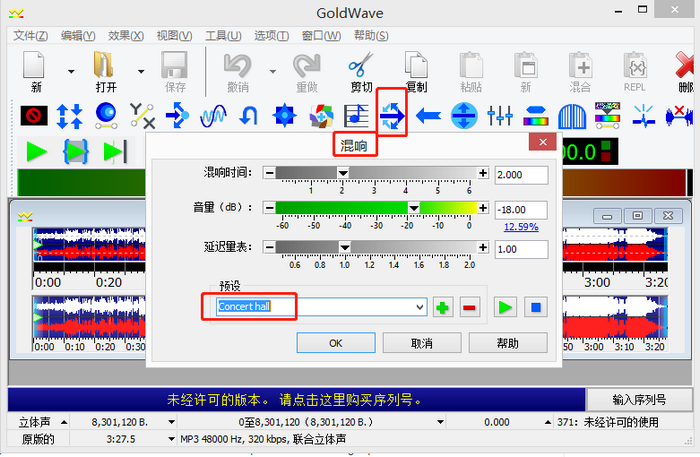700x457 pixels.
Task: Click the blue sphere doppler effect icon
Action: pos(106,115)
